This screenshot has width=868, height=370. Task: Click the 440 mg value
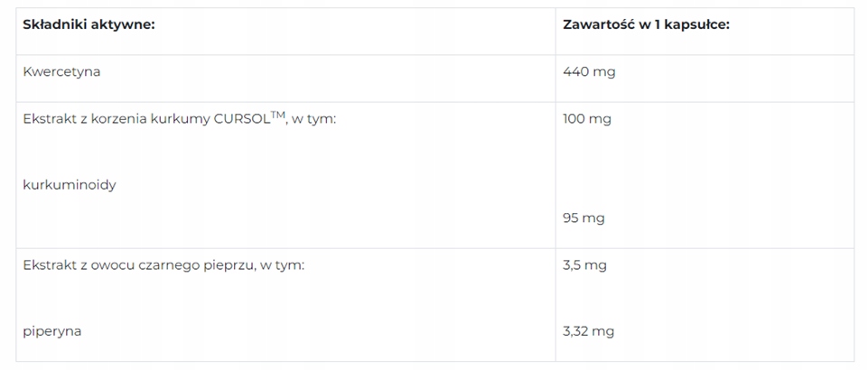(x=589, y=71)
